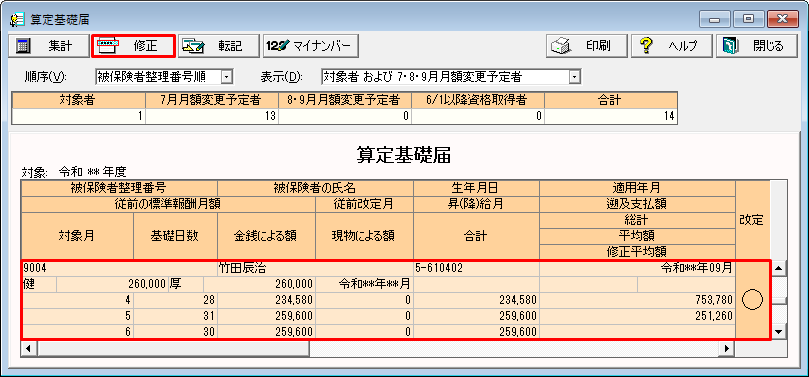Open the 順序 dropdown arrow
Viewport: 809px width, 377px height.
pos(226,77)
